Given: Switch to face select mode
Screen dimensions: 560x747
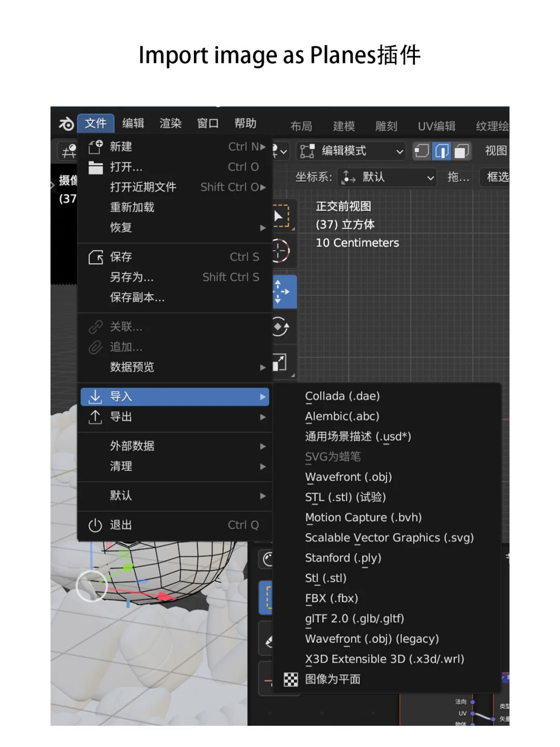Looking at the screenshot, I should coord(460,151).
